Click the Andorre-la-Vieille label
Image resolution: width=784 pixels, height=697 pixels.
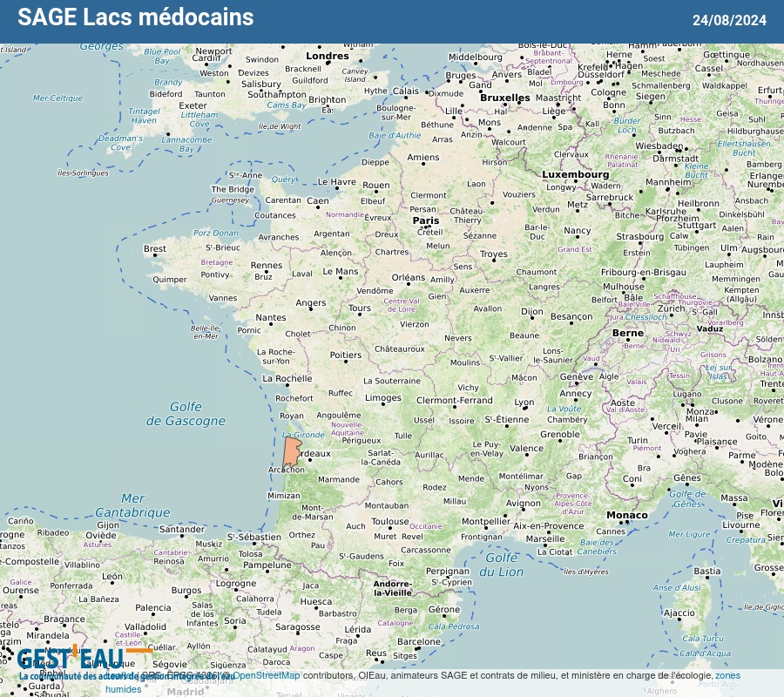pos(393,588)
